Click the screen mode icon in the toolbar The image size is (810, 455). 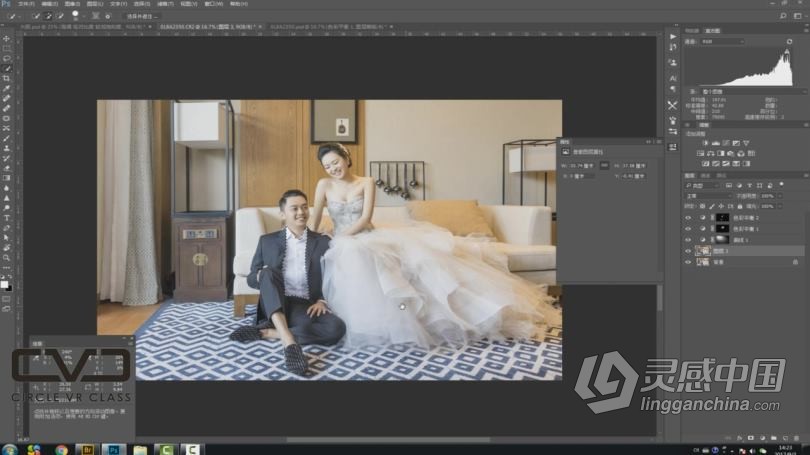6,309
